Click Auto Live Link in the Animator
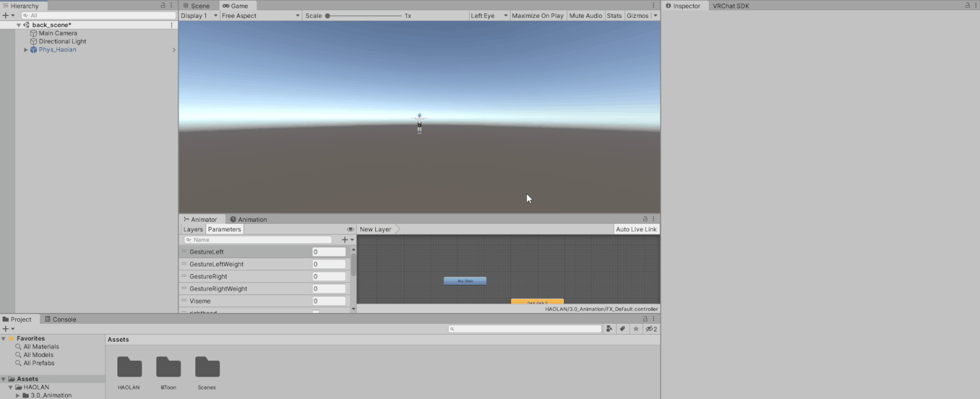980x399 pixels. [635, 229]
